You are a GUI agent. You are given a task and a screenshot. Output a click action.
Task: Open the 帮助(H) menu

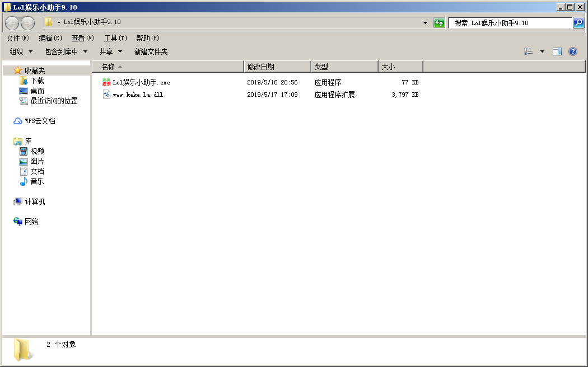pos(148,38)
